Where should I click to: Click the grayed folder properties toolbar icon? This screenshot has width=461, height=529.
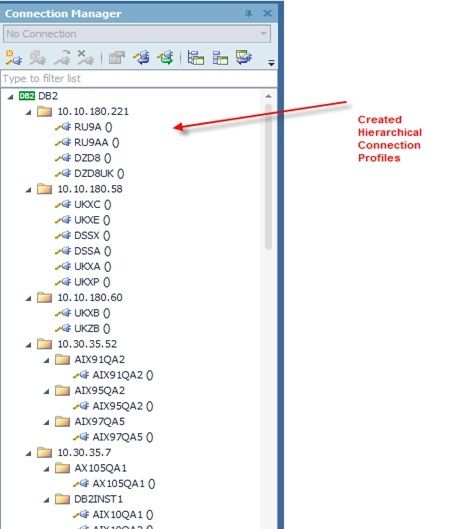117,58
